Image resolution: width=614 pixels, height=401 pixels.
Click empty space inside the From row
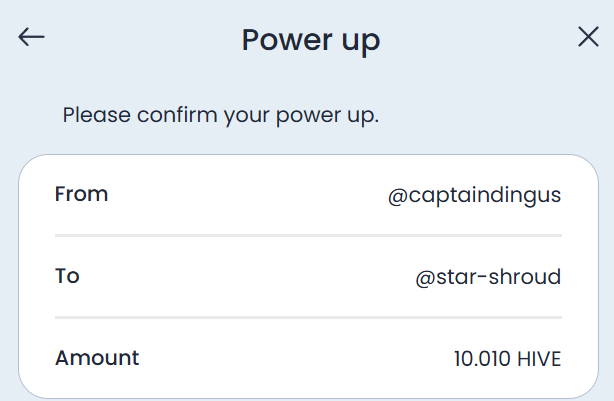[x=247, y=195]
